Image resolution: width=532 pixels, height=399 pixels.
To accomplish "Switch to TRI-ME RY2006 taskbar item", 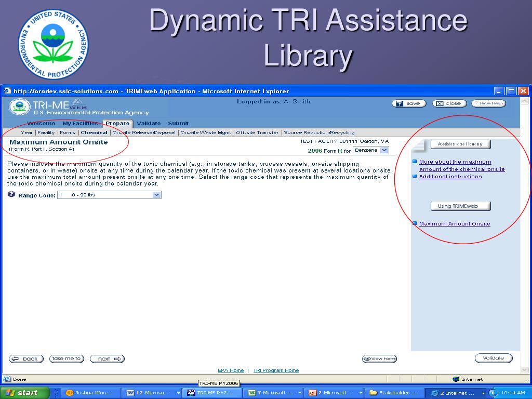I will click(x=212, y=393).
